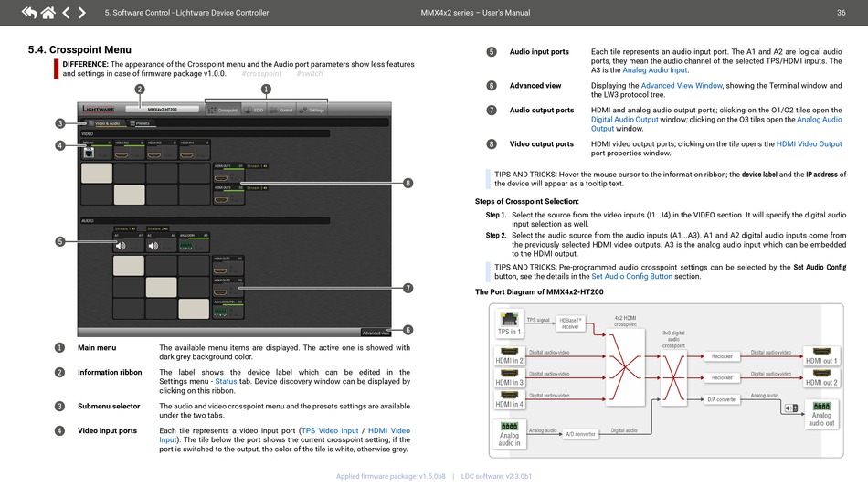This screenshot has height=487, width=868.
Task: Open the ANALOGOUT O3 audio output tile
Action: [228, 309]
